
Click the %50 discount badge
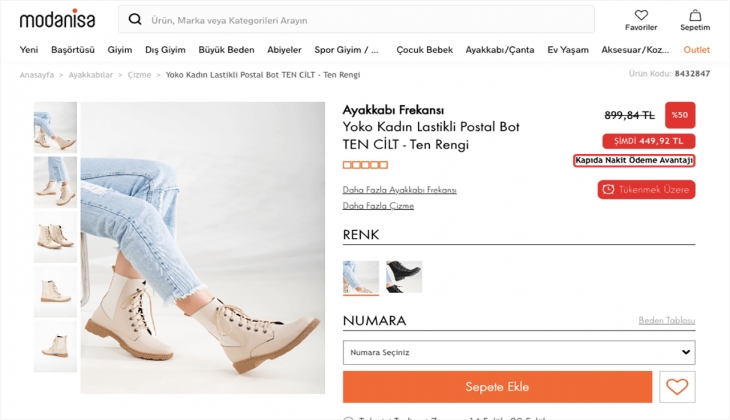coord(680,115)
